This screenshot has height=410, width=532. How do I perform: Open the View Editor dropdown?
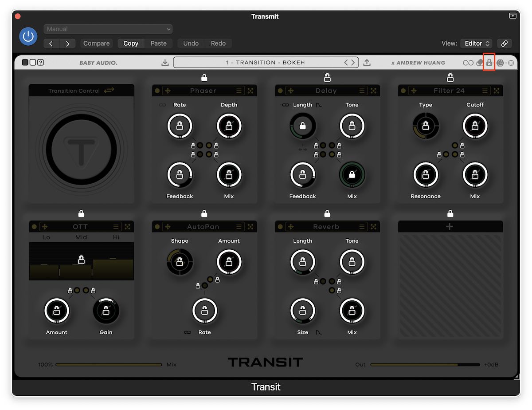(x=476, y=43)
